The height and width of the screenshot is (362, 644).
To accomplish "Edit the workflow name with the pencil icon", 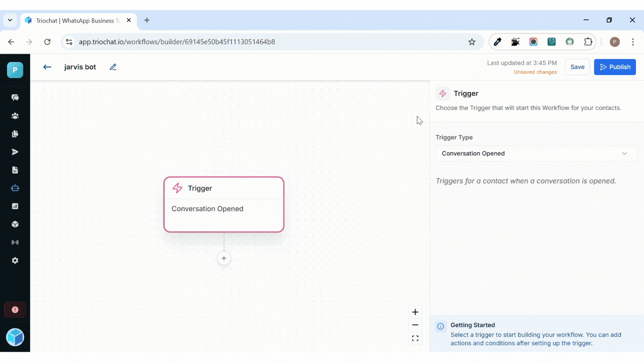I will [113, 67].
